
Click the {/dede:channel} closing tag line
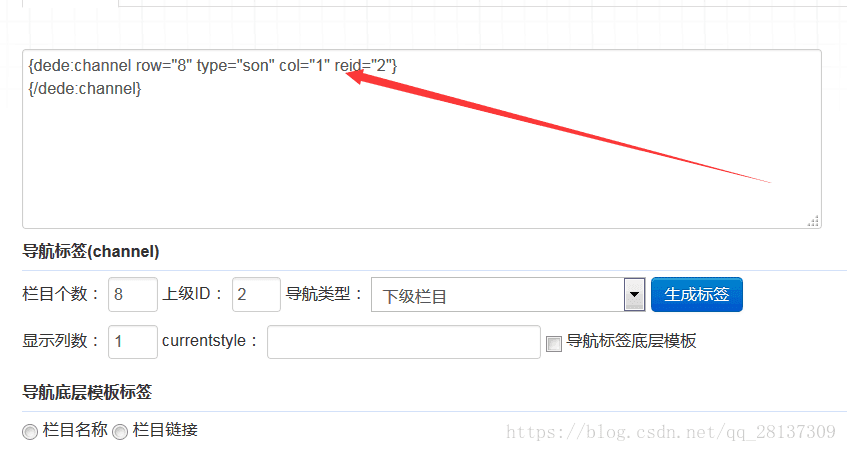tap(85, 89)
